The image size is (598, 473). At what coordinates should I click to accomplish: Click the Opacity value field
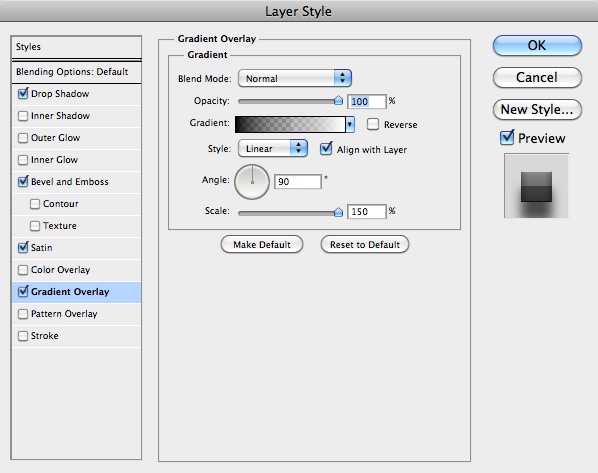coord(367,101)
